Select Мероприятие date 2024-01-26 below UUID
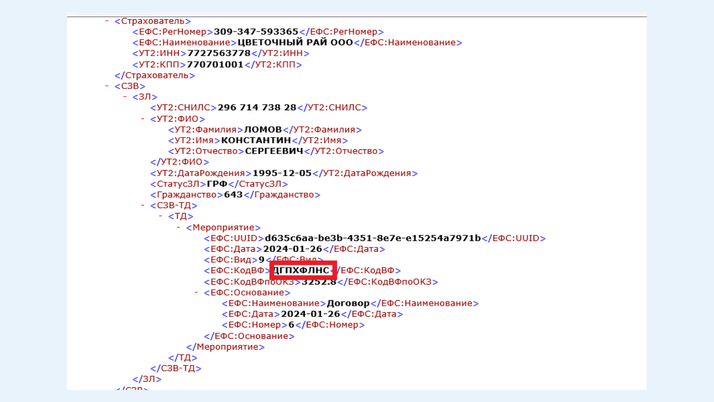The width and height of the screenshot is (714, 402). coord(292,249)
